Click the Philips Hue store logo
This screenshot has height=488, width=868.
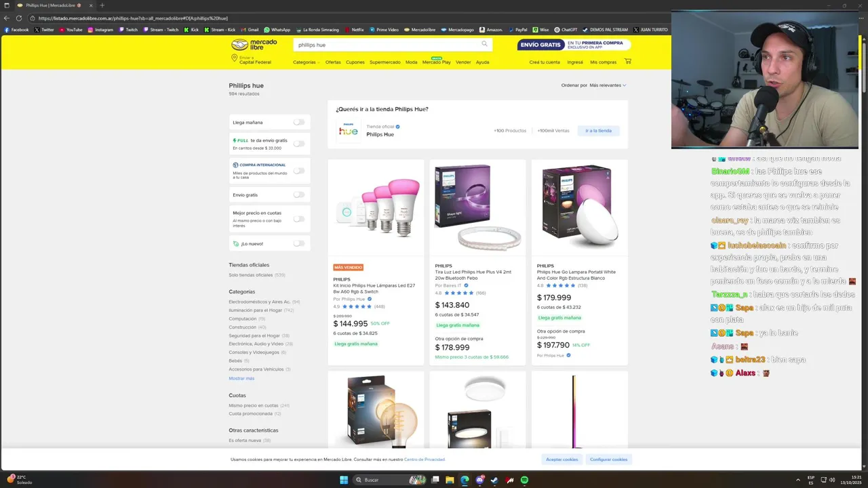point(349,131)
